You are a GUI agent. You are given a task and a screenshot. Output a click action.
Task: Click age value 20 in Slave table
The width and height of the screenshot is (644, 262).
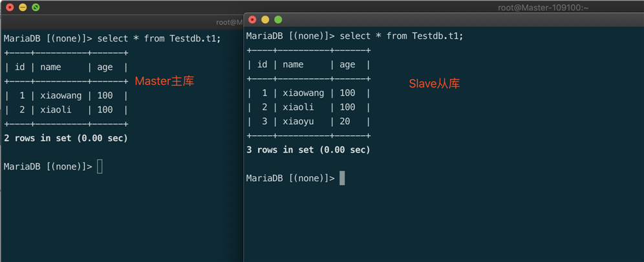345,122
